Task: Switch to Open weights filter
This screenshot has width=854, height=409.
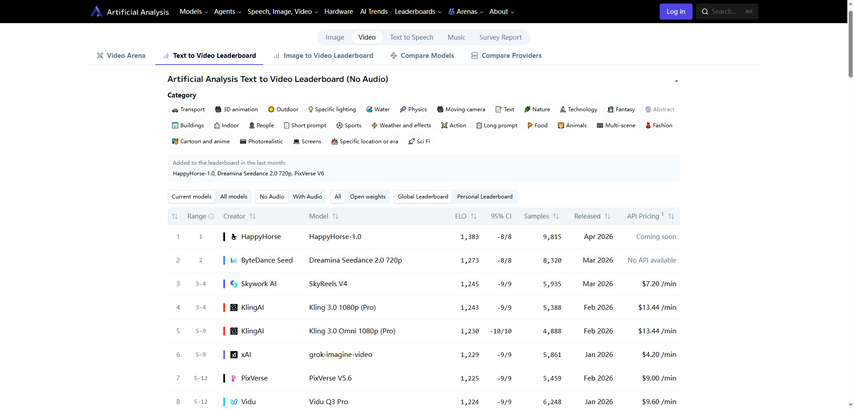Action: pos(367,197)
